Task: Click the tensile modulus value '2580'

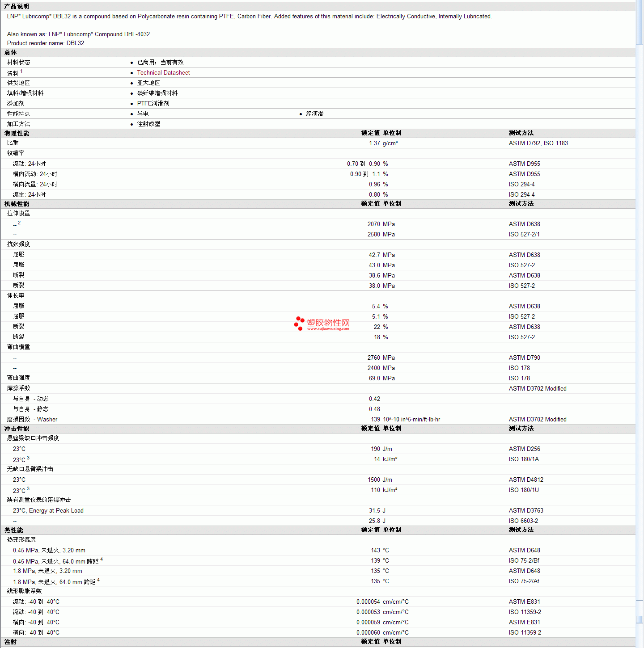Action: coord(374,234)
